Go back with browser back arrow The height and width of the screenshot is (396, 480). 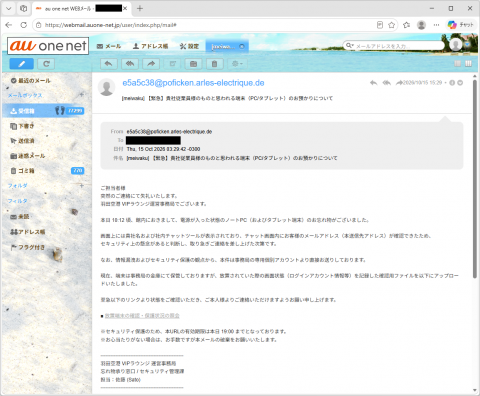[x=9, y=25]
